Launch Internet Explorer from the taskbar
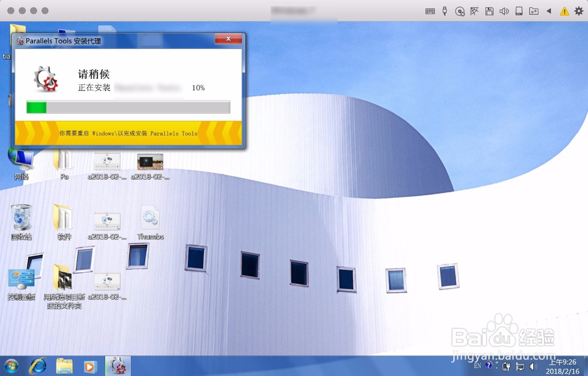 38,366
